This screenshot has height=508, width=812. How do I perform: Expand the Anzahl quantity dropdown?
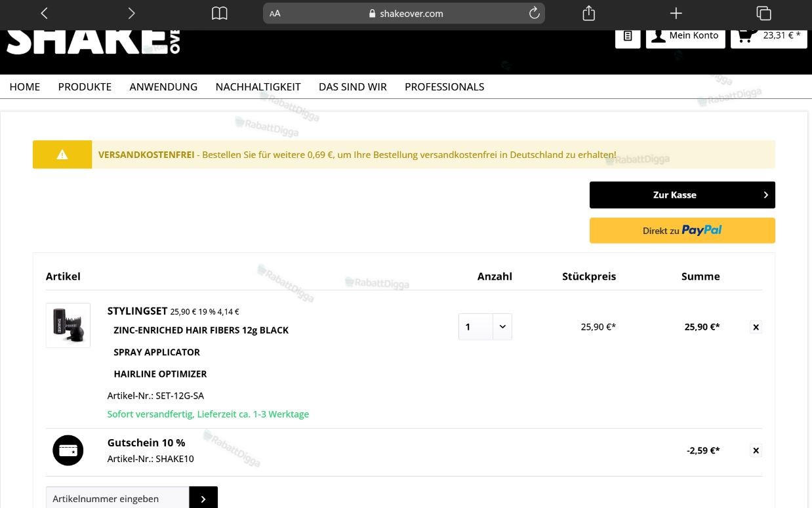pyautogui.click(x=485, y=326)
